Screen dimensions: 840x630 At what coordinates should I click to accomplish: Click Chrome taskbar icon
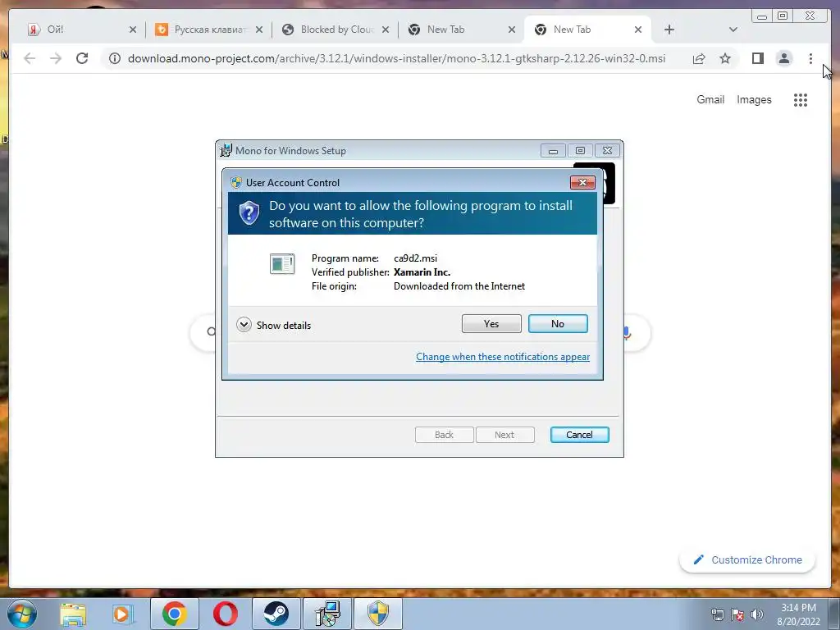coord(174,614)
